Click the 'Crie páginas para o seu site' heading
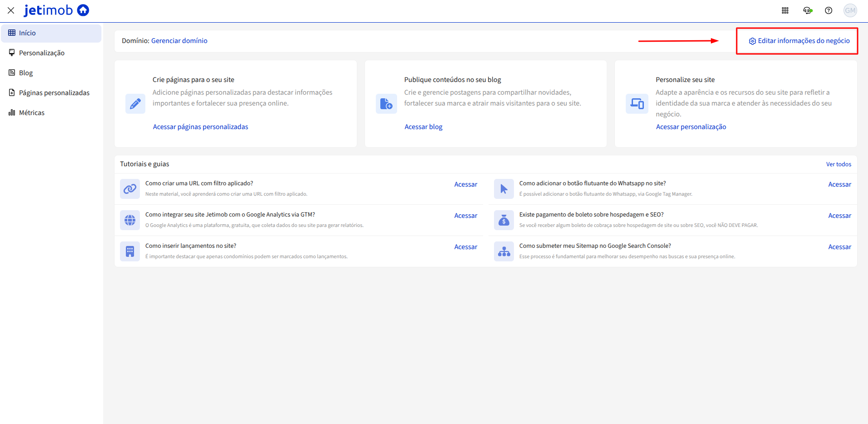 [193, 80]
